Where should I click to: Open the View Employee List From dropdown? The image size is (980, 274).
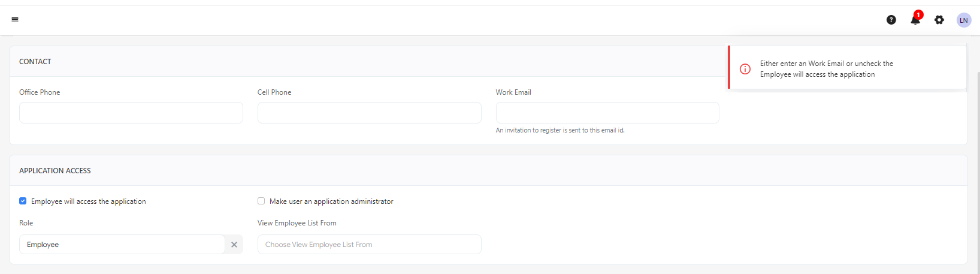click(369, 245)
